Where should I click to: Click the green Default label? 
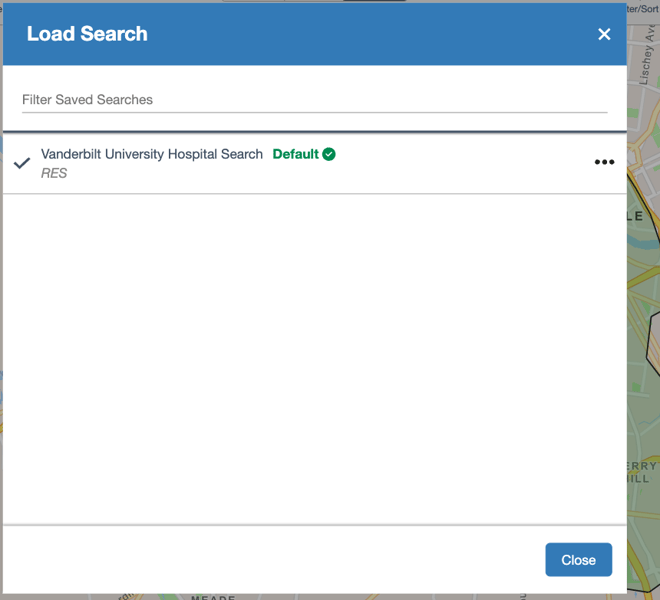[295, 154]
